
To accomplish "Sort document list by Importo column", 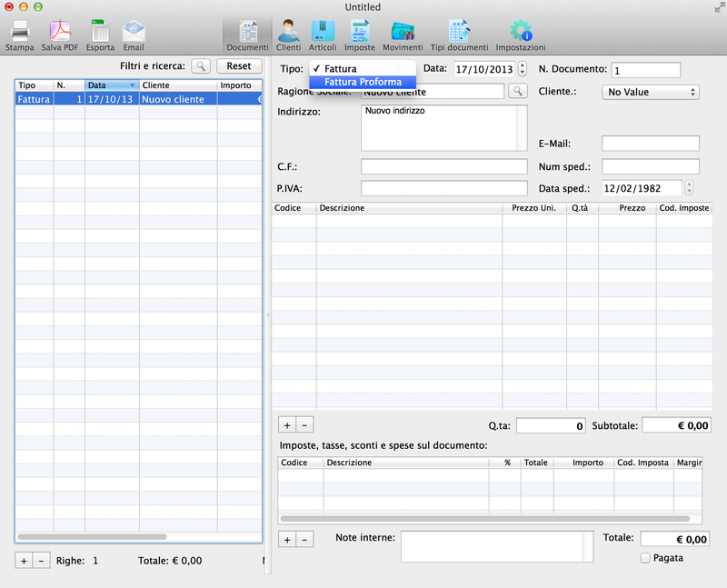I will (x=240, y=85).
